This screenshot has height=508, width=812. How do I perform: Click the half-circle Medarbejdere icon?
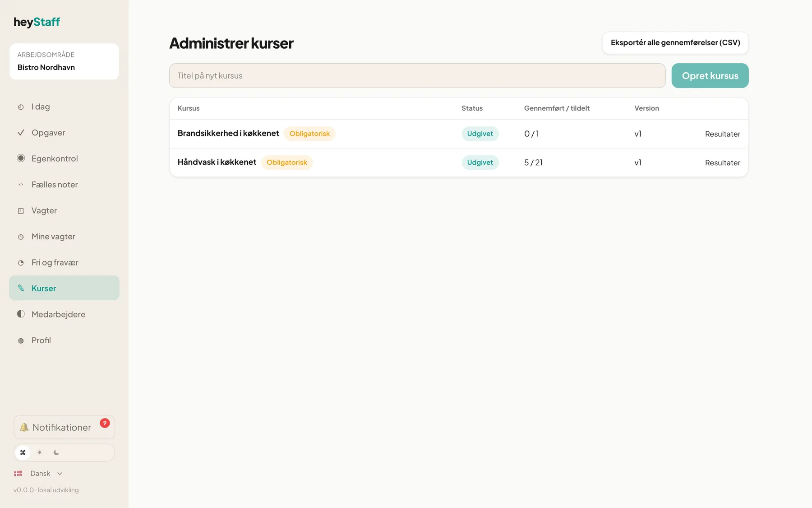[x=21, y=314]
